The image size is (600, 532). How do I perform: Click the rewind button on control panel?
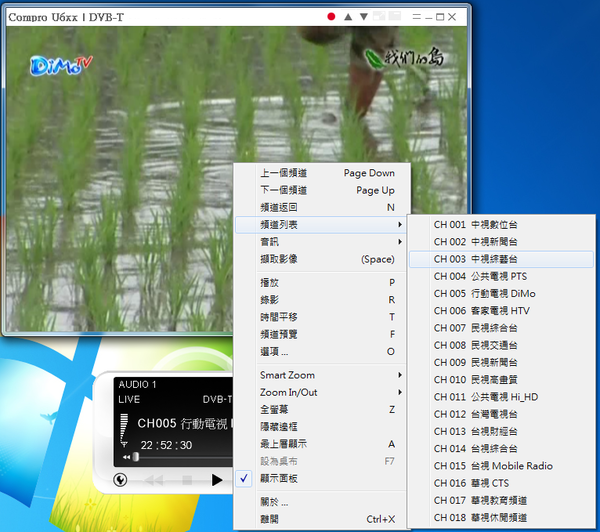point(154,480)
